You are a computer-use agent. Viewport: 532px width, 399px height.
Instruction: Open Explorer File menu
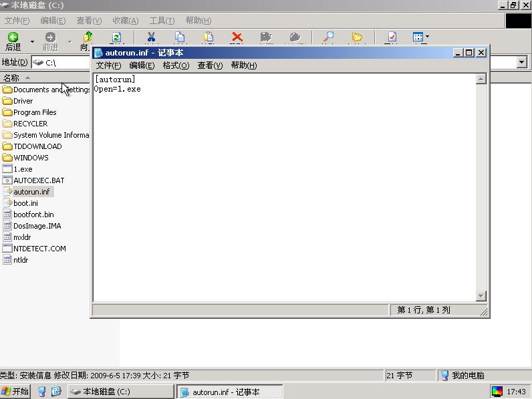(x=17, y=21)
